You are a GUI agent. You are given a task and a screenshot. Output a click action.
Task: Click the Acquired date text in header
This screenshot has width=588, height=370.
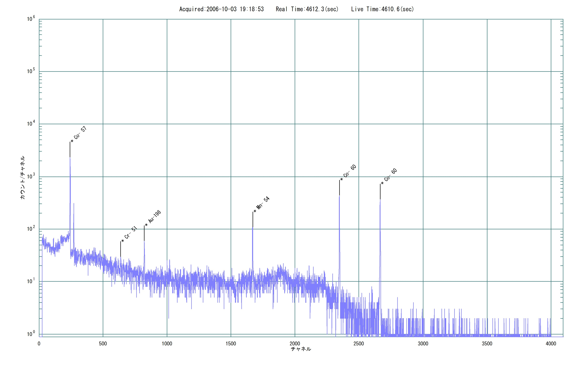pyautogui.click(x=221, y=9)
